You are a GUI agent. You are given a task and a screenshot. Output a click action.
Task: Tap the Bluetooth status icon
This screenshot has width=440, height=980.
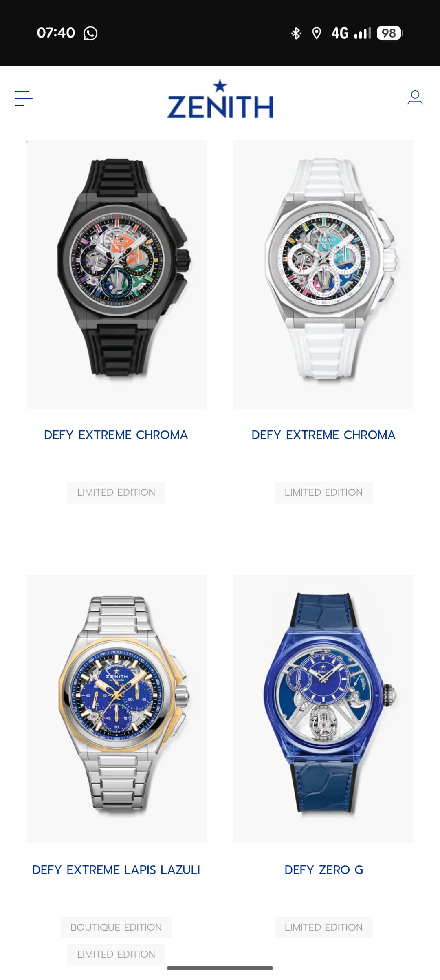tap(296, 33)
